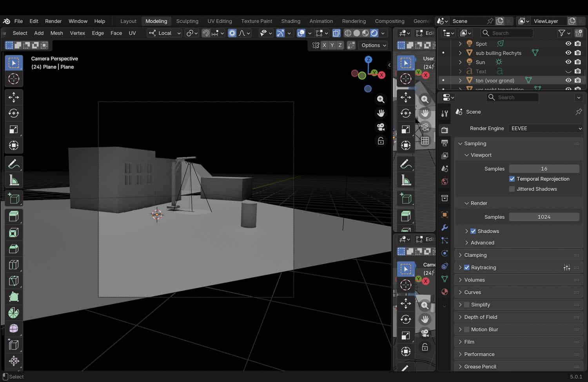Open the Mesh menu in viewport header
Image resolution: width=588 pixels, height=382 pixels.
click(x=56, y=33)
